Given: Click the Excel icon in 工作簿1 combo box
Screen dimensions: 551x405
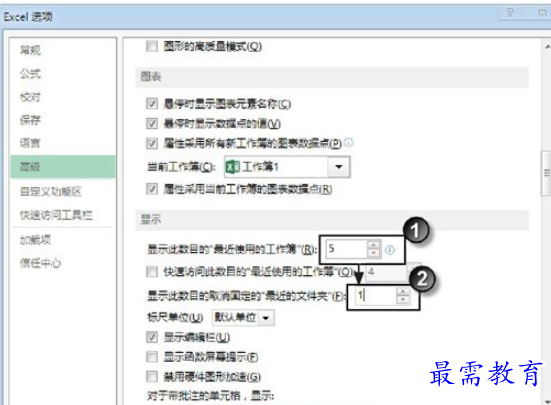Looking at the screenshot, I should 233,166.
